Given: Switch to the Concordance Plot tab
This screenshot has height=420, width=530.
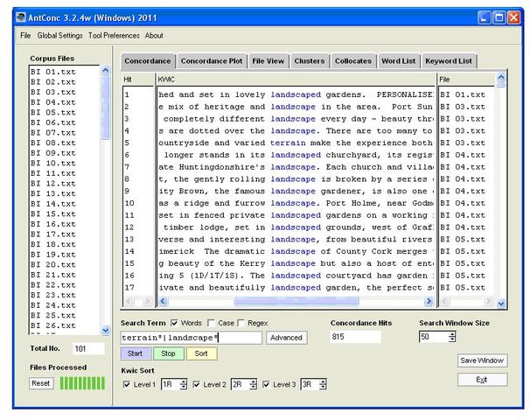Looking at the screenshot, I should (212, 61).
